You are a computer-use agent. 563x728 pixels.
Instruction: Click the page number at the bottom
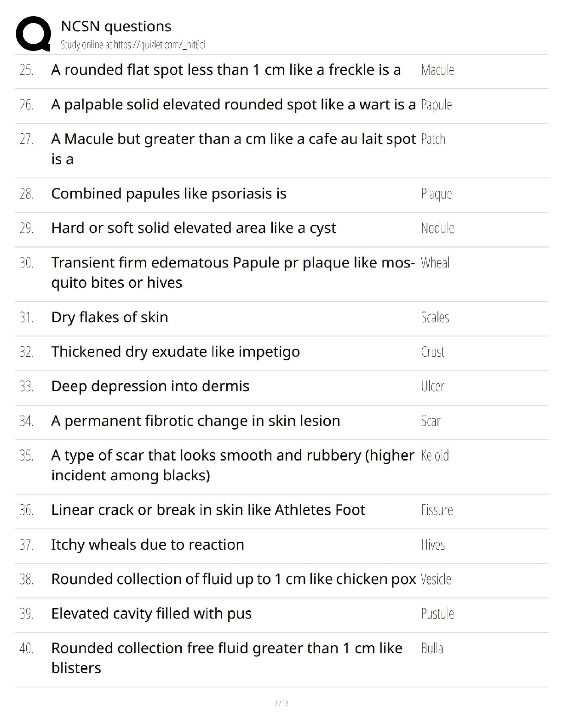coord(281,703)
